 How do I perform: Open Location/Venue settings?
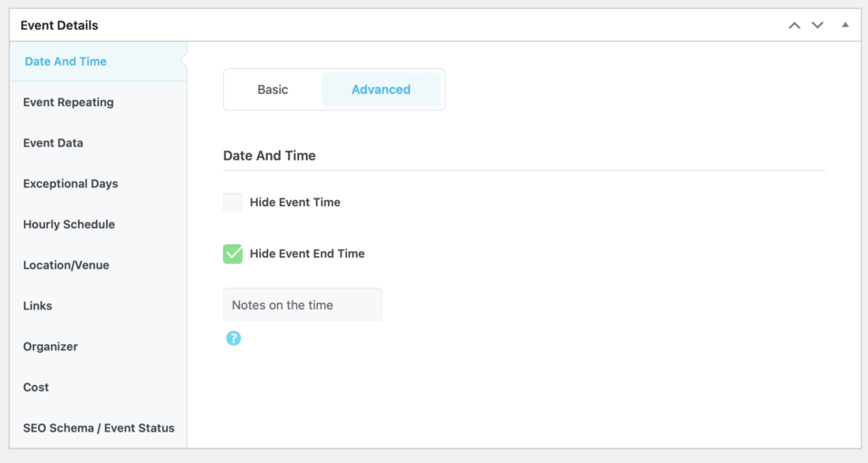click(x=66, y=265)
